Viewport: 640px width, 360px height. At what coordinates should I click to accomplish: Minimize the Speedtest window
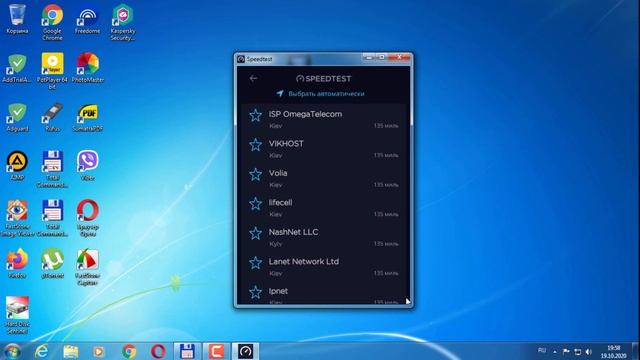pyautogui.click(x=369, y=58)
